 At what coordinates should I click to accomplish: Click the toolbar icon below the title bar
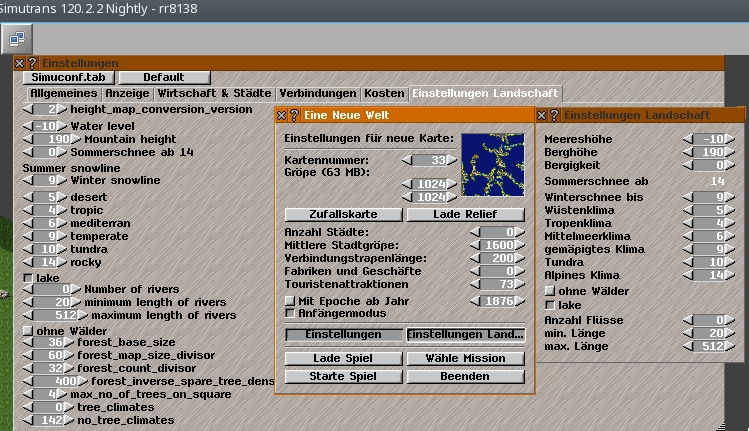(x=17, y=38)
